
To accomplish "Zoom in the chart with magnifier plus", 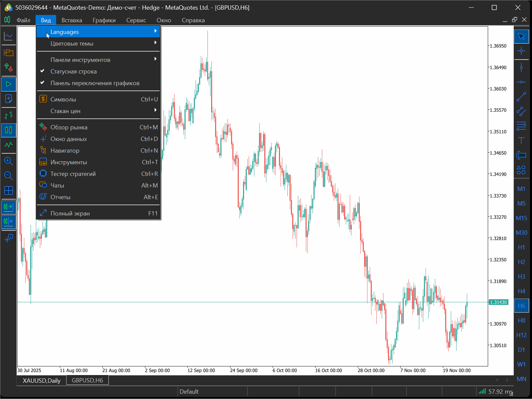I will pos(9,161).
